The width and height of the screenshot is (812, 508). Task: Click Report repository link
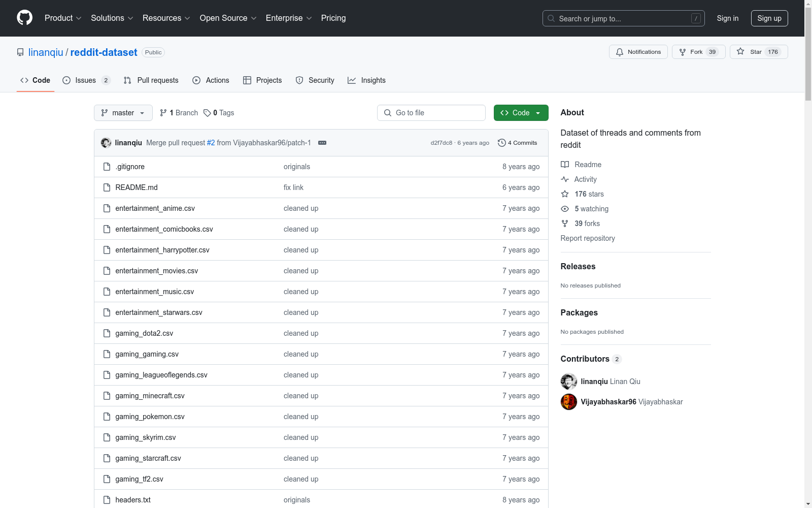pyautogui.click(x=588, y=238)
